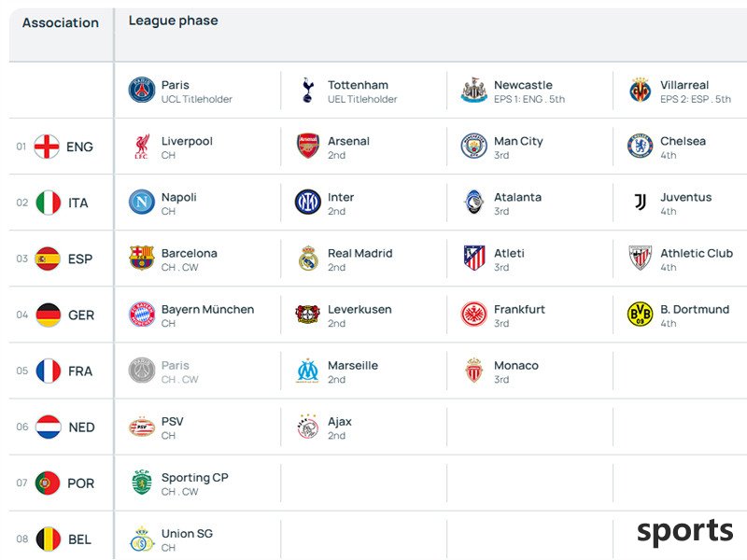The width and height of the screenshot is (747, 560).
Task: Select the League phase column header
Action: pyautogui.click(x=173, y=21)
